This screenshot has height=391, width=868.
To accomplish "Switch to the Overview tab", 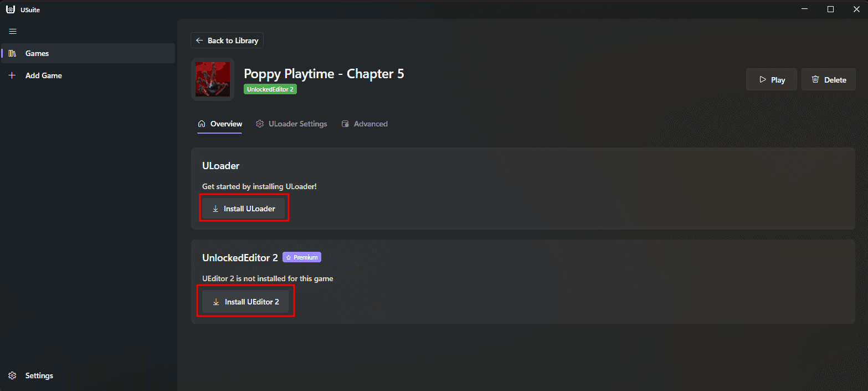I will pyautogui.click(x=220, y=124).
